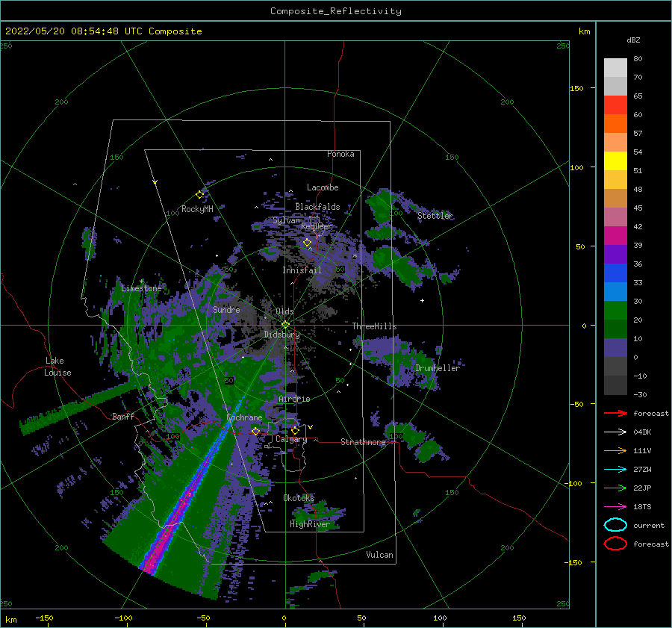
Task: Click the magenta 18TS arrow icon
Action: (615, 507)
